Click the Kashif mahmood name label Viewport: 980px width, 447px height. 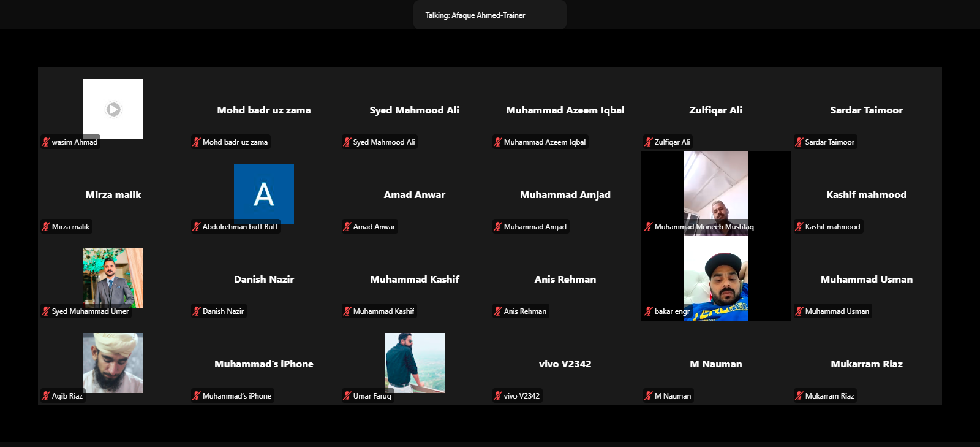[832, 227]
